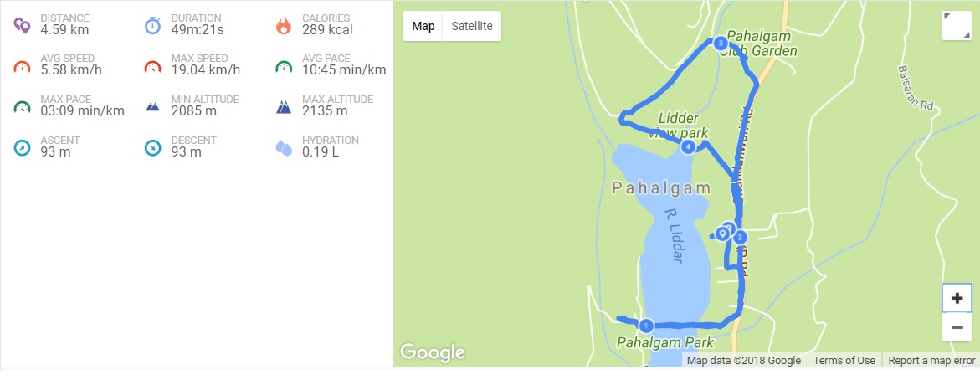The image size is (980, 385).
Task: Open Report a map error link
Action: pyautogui.click(x=931, y=360)
